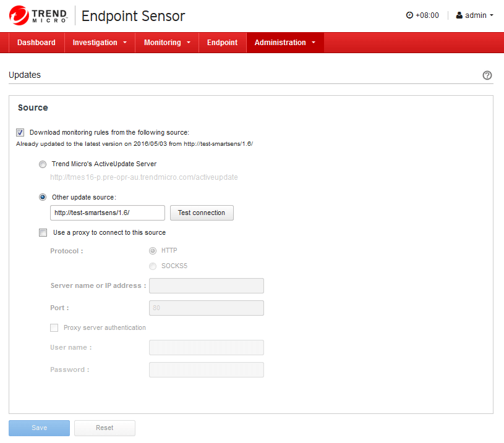Open the Administration menu dropdown
The width and height of the screenshot is (504, 443).
click(x=284, y=43)
